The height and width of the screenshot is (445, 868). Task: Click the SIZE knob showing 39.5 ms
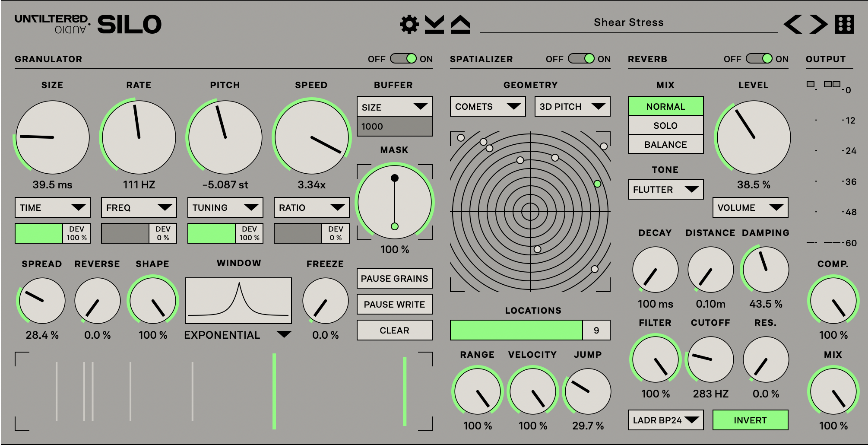click(x=53, y=137)
